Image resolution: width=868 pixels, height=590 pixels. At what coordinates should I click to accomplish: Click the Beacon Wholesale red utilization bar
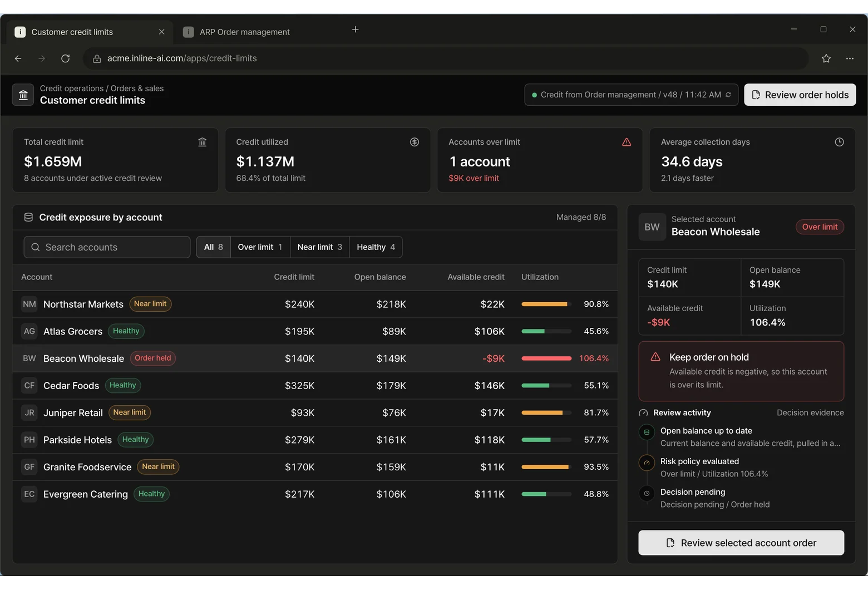click(546, 358)
